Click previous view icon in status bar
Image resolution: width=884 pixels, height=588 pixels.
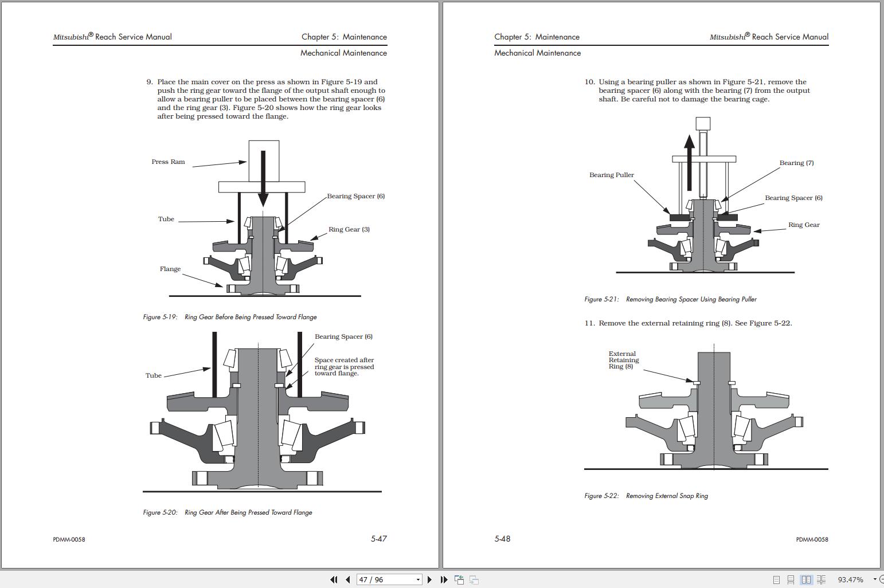(459, 579)
